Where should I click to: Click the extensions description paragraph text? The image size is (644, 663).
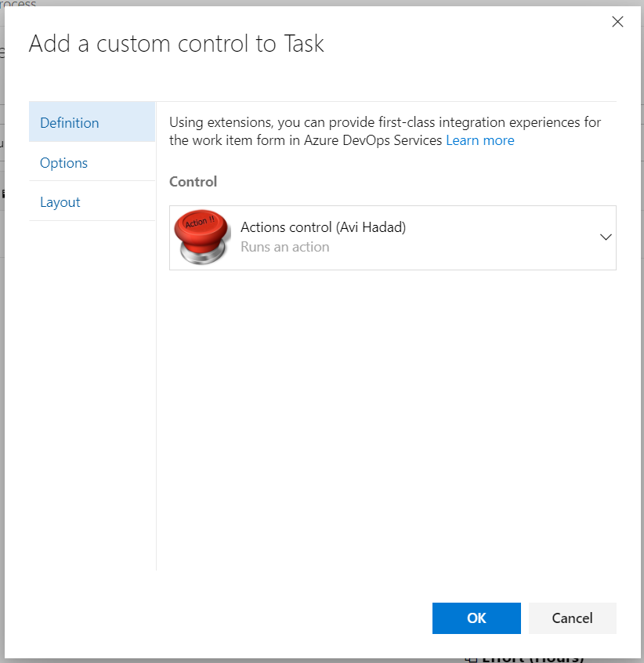(384, 123)
